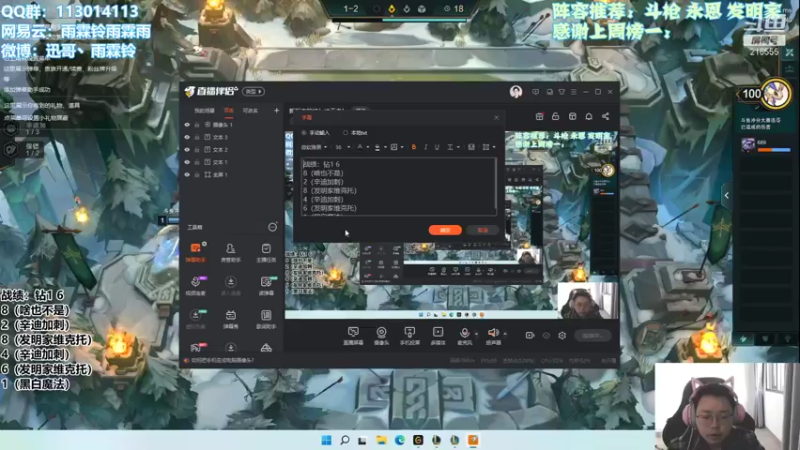
Task: Toggle underline formatting in subtitle dialog
Action: [437, 147]
